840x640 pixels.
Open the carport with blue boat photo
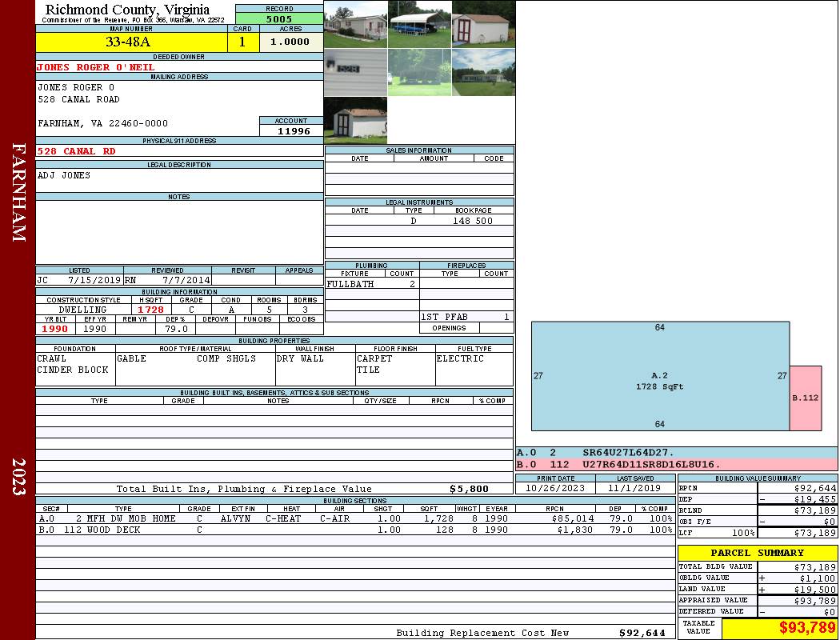pyautogui.click(x=419, y=24)
